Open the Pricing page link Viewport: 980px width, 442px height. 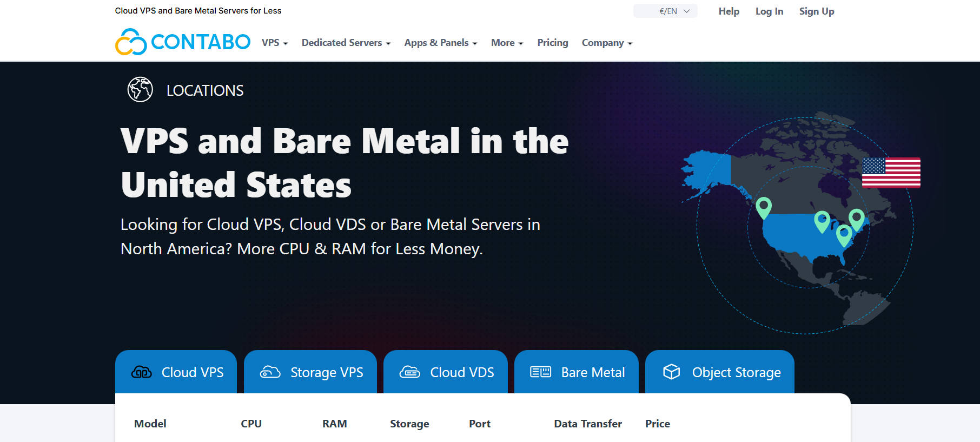[x=553, y=43]
